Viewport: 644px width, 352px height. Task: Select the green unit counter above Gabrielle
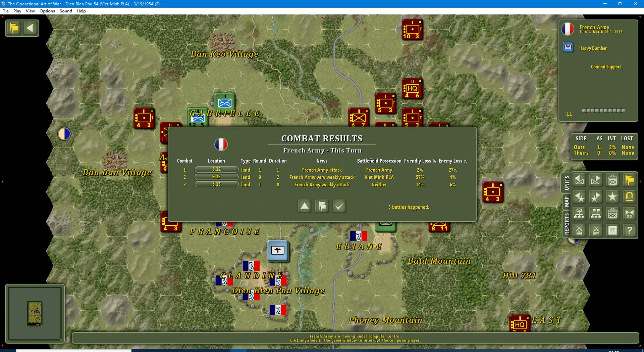(224, 102)
